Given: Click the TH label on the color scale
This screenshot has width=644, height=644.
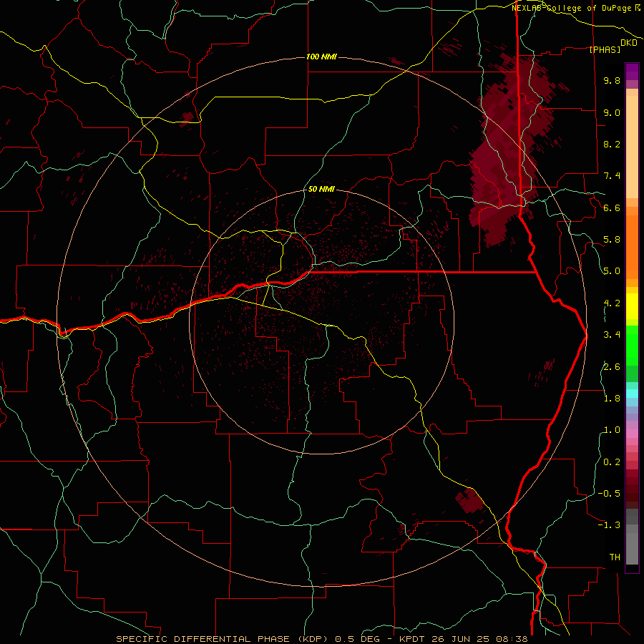Looking at the screenshot, I should [x=615, y=557].
